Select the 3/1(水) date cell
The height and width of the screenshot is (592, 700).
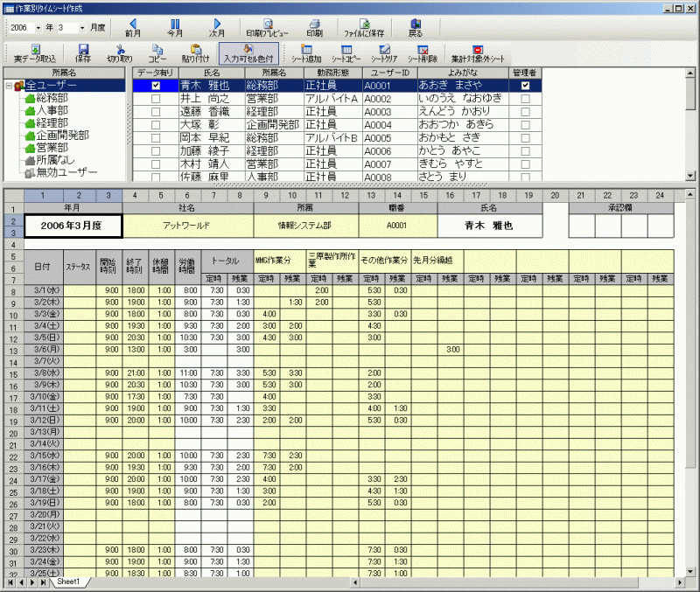click(44, 290)
